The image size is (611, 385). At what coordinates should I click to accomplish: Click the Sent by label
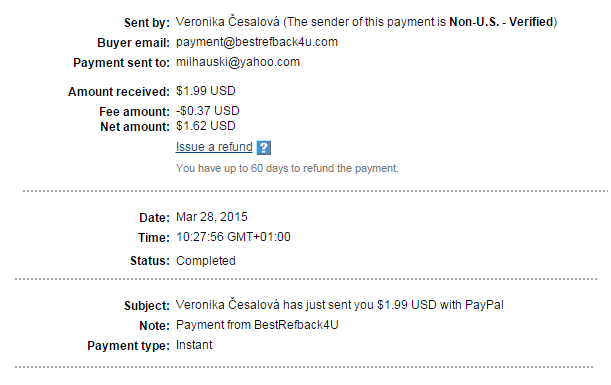click(x=147, y=23)
